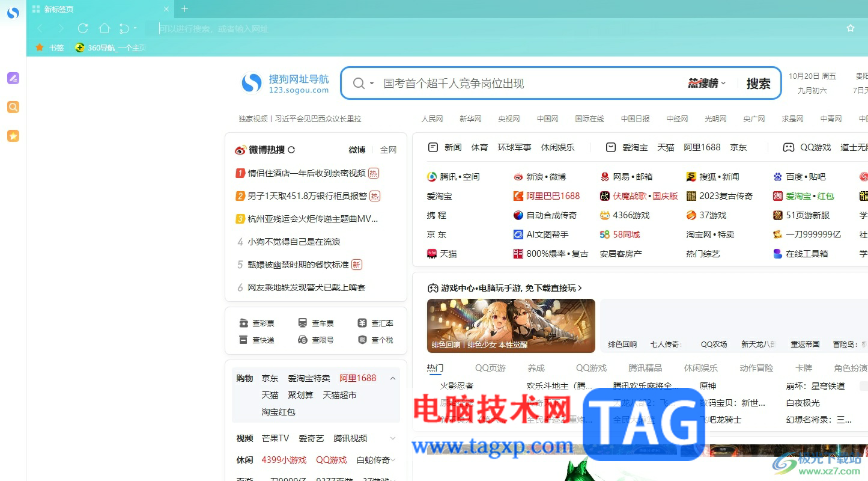Open the 新华网 news site link
Viewport: 868px width, 481px height.
(470, 119)
